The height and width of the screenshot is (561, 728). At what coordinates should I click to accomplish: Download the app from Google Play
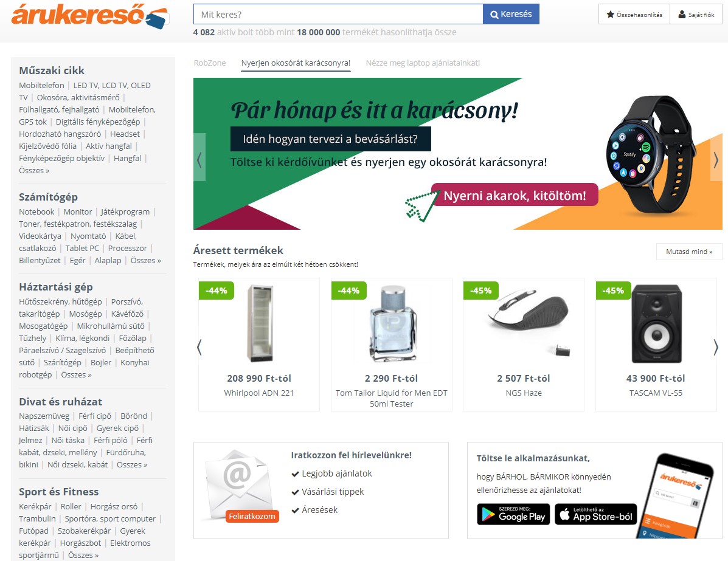click(x=513, y=514)
